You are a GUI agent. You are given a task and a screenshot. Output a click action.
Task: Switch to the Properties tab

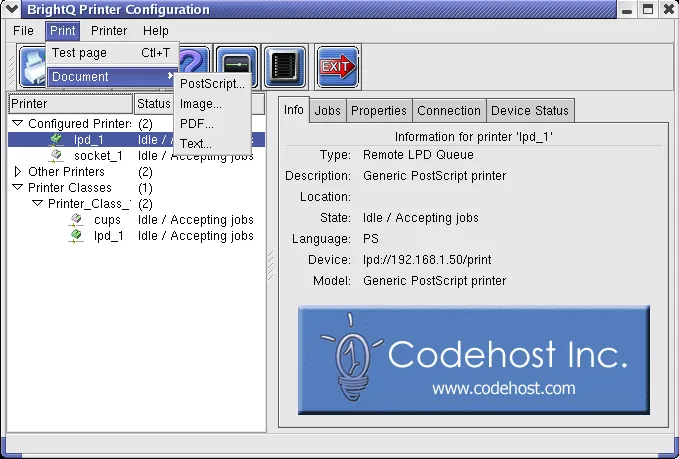(x=379, y=111)
